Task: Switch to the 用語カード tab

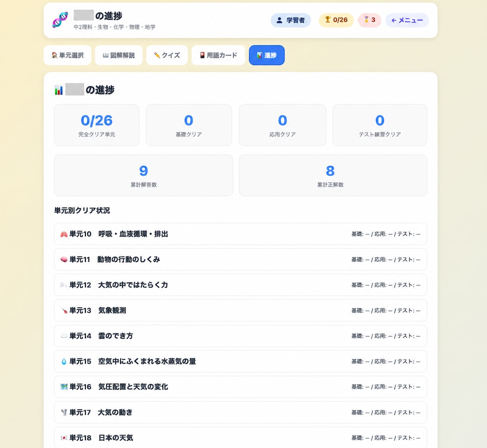Action: tap(218, 55)
